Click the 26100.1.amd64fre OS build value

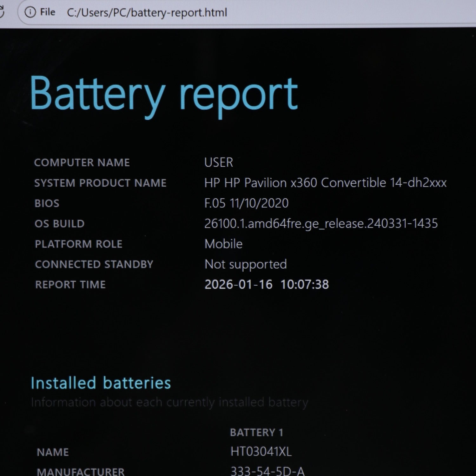[x=321, y=224]
